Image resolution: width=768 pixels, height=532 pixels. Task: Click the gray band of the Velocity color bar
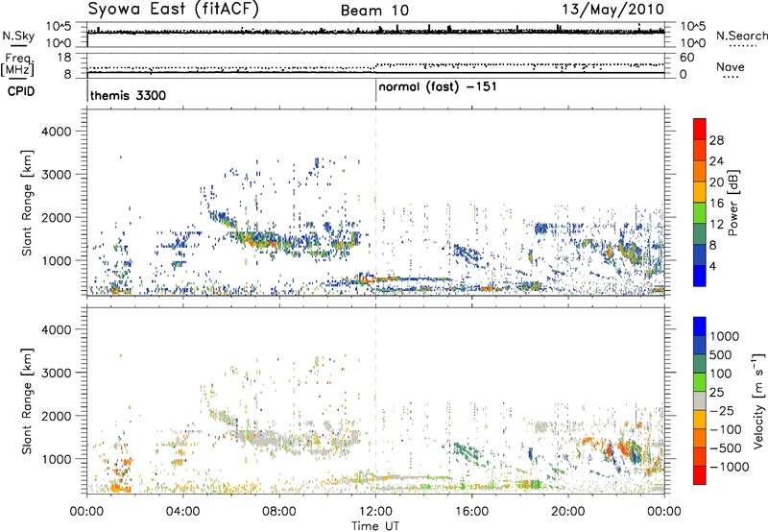(700, 400)
